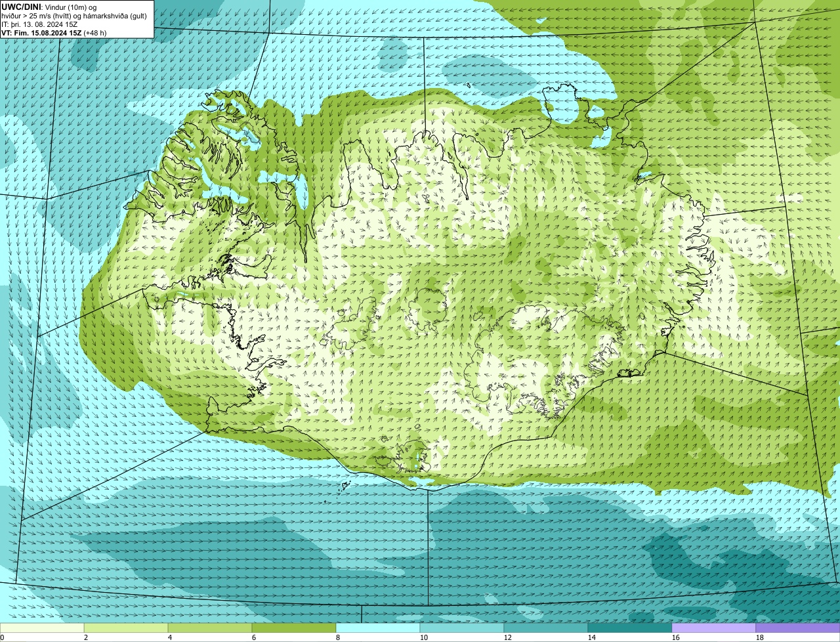The width and height of the screenshot is (840, 642).
Task: Click the scale label "10"
Action: click(424, 637)
